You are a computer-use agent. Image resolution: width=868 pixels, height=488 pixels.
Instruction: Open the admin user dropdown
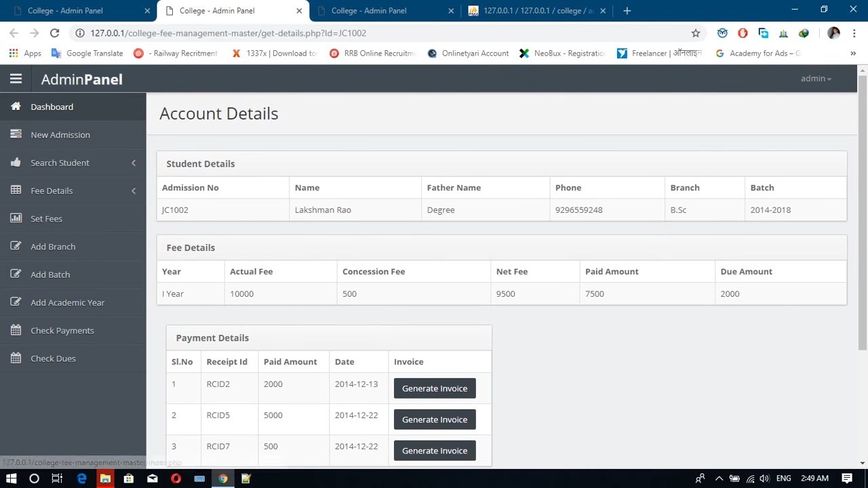click(x=816, y=79)
